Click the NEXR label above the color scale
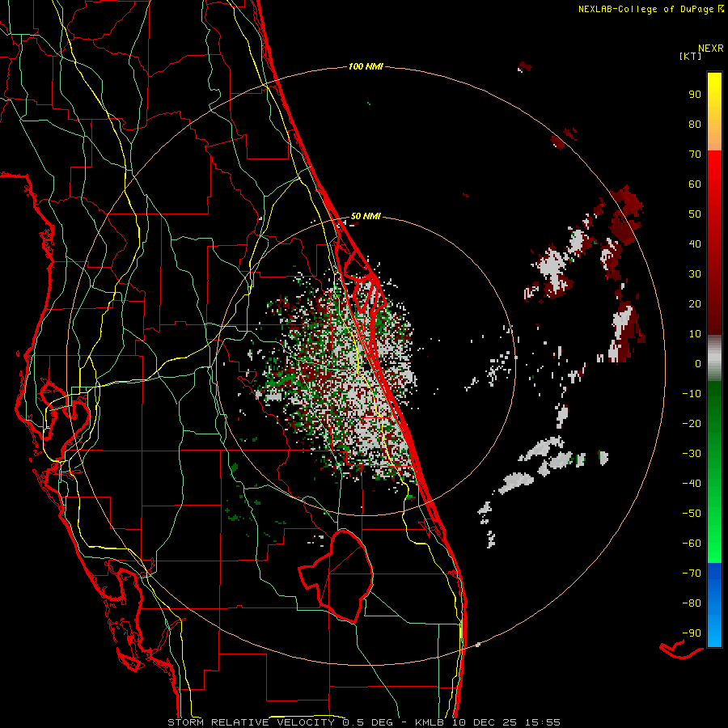Viewport: 728px width, 728px height. click(x=711, y=49)
